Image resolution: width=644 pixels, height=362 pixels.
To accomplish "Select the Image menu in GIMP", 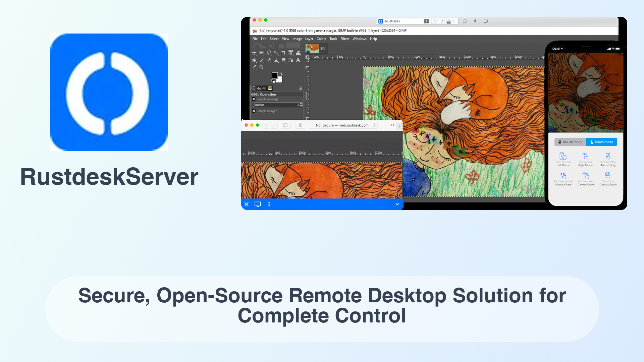I will [297, 39].
